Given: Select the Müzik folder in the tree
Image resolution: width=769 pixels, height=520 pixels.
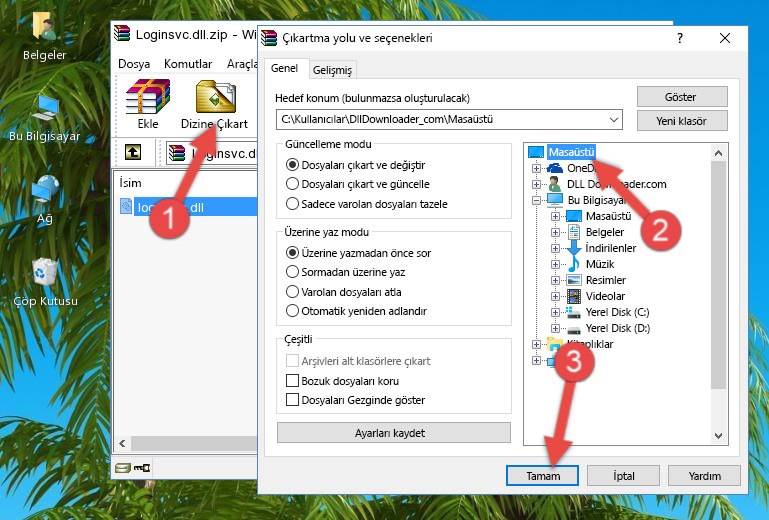Looking at the screenshot, I should point(598,264).
